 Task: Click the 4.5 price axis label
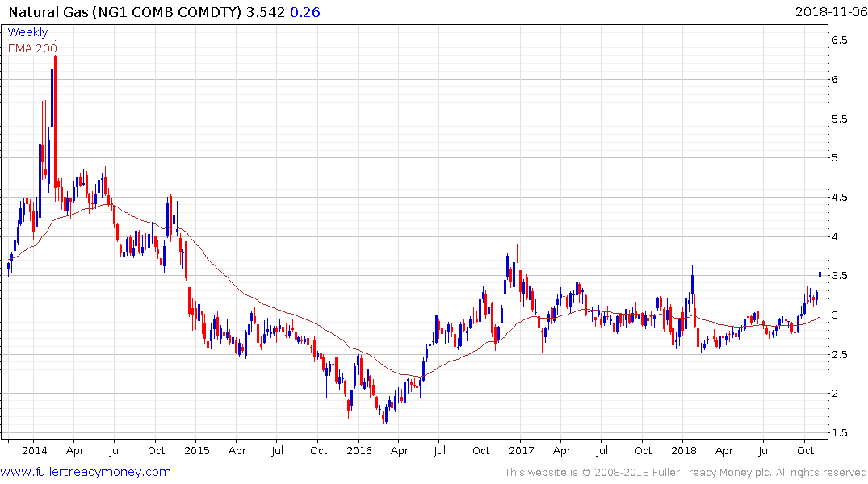point(839,198)
